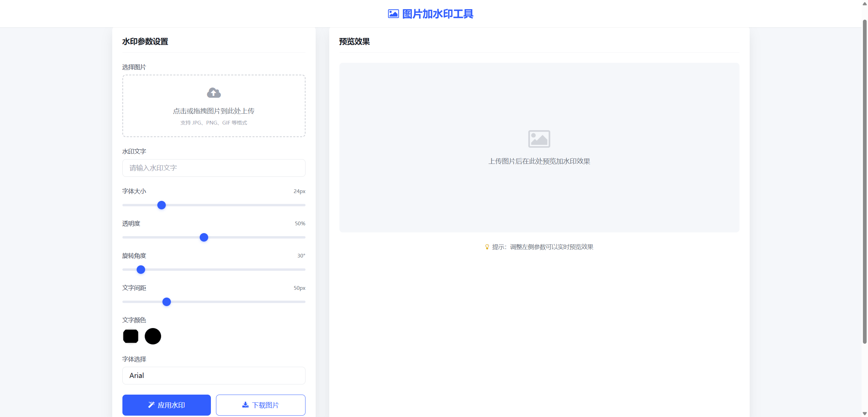Click the page scrollbar down arrow
The image size is (868, 417).
(864, 413)
